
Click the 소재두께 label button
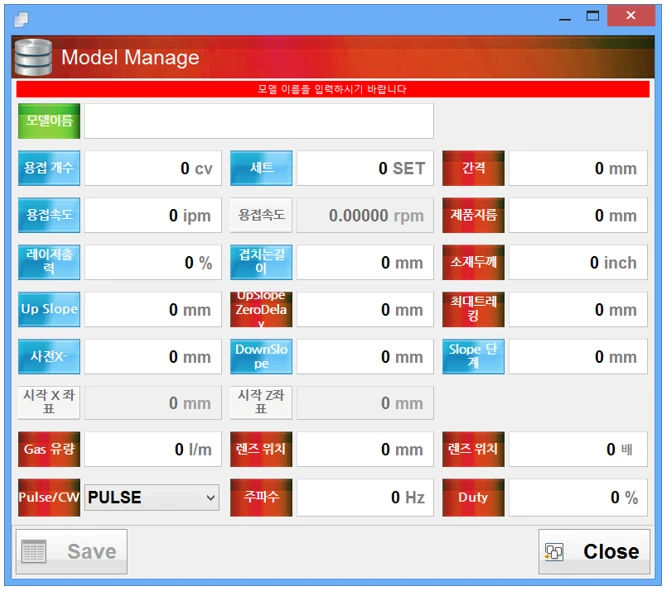(x=473, y=262)
